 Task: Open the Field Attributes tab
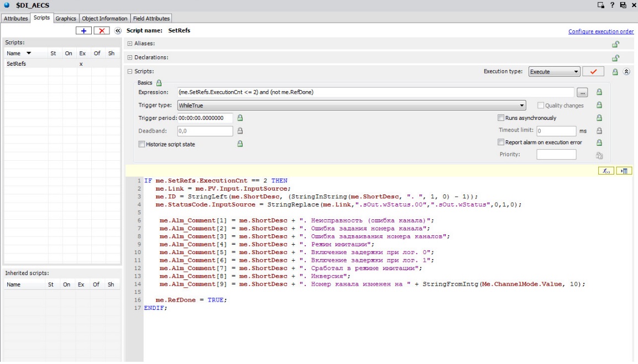point(150,18)
